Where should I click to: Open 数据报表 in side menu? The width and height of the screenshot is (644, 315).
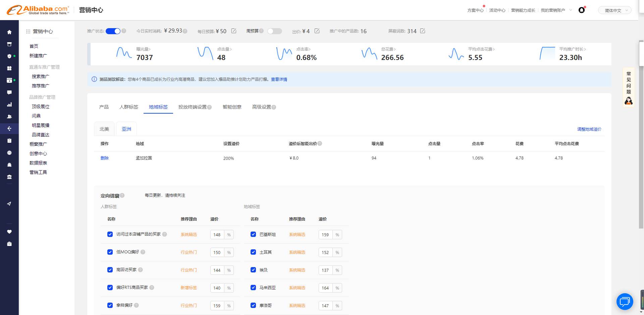click(38, 163)
